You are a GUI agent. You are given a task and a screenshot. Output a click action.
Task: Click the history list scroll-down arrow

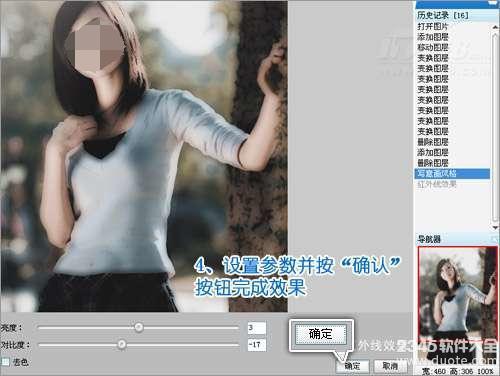pos(495,227)
